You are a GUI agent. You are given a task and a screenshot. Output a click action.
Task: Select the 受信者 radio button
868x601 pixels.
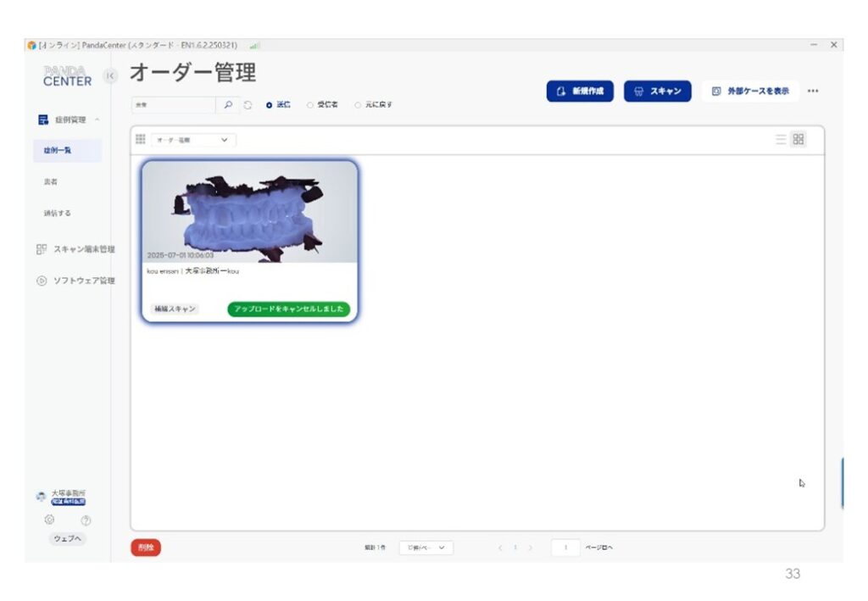pyautogui.click(x=310, y=105)
